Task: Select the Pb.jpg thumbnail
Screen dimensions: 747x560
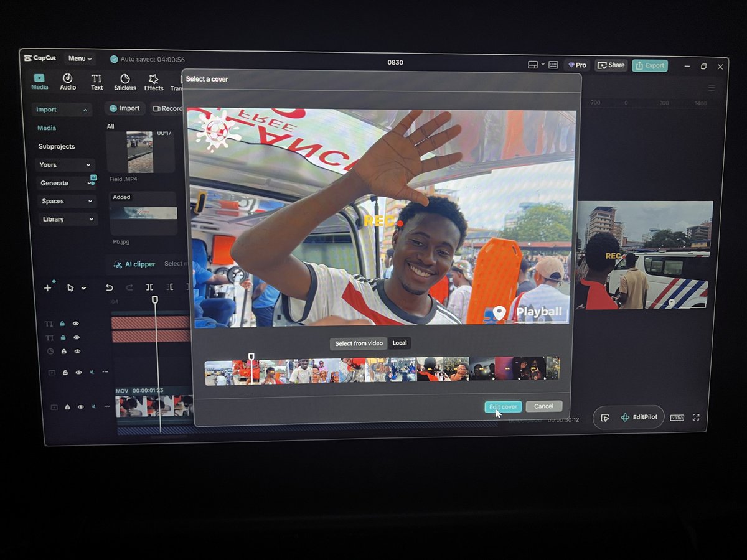Action: (143, 213)
